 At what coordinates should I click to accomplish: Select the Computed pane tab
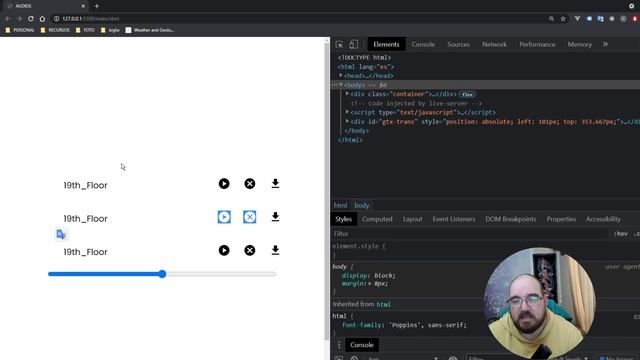pyautogui.click(x=377, y=219)
